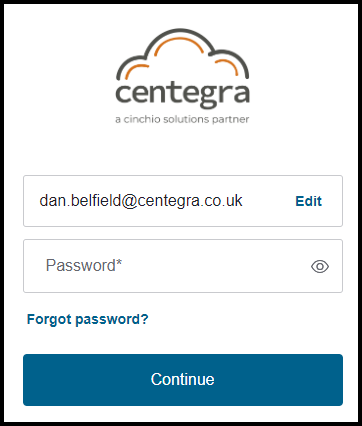
Task: Show password using the eye icon
Action: click(x=320, y=266)
